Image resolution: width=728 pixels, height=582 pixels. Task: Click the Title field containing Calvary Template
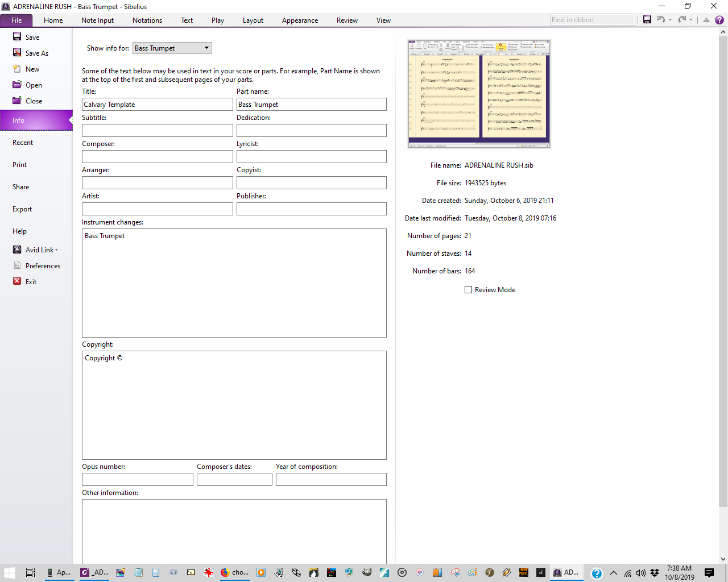point(158,105)
